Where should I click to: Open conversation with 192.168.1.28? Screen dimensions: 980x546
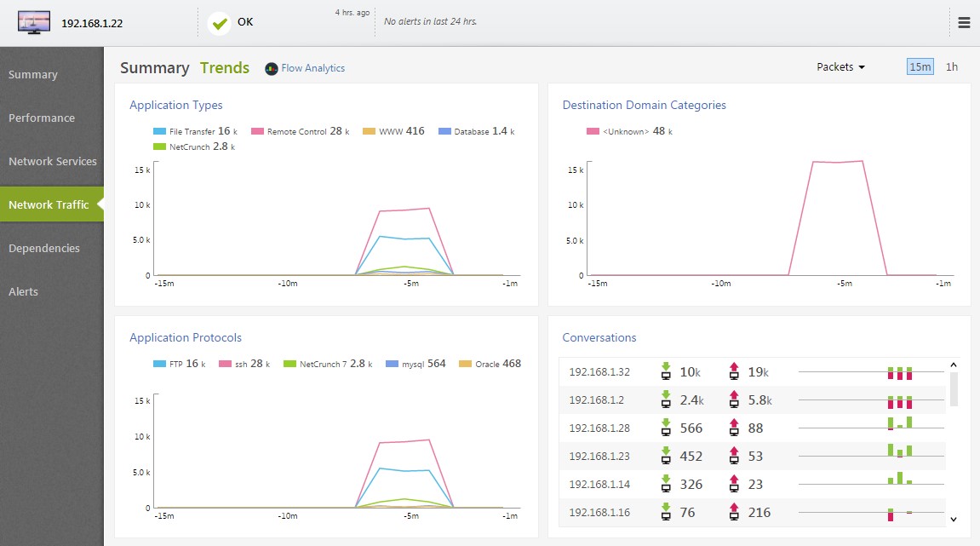click(x=599, y=428)
